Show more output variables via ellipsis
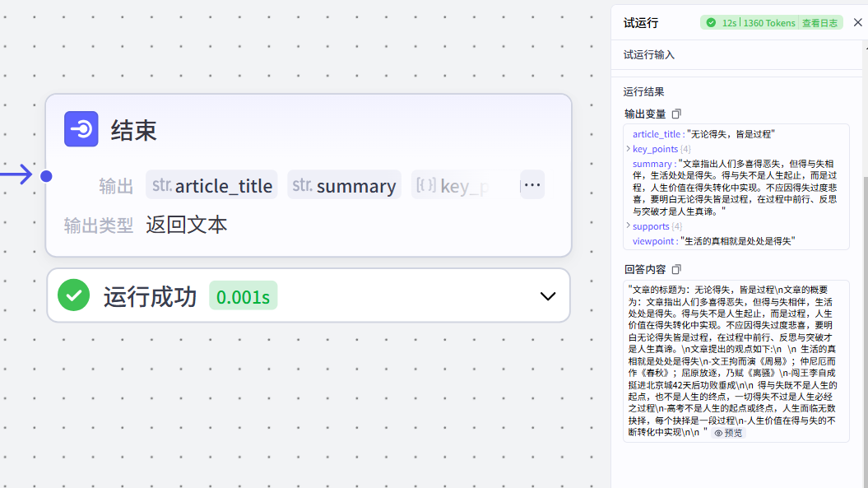 click(532, 185)
